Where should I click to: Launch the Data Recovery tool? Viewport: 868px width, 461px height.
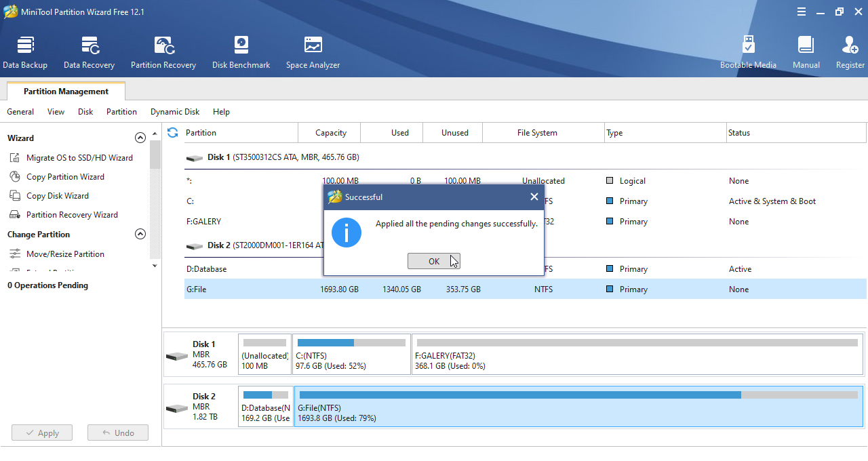tap(89, 53)
